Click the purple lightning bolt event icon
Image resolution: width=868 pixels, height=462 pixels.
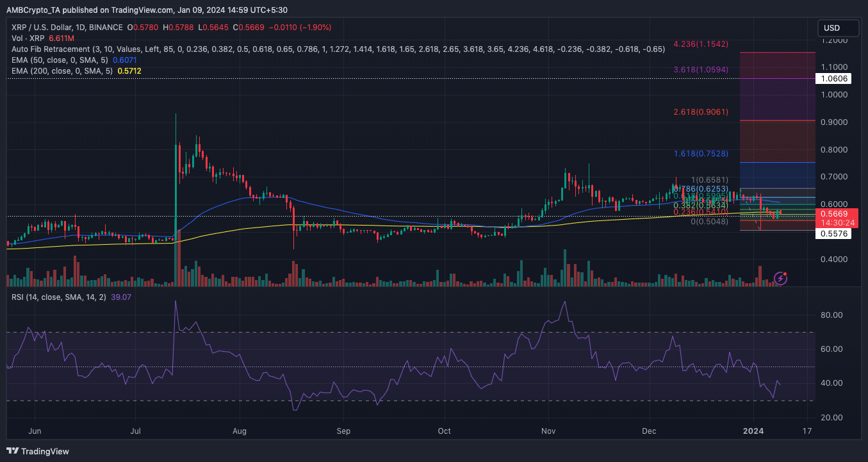[781, 278]
